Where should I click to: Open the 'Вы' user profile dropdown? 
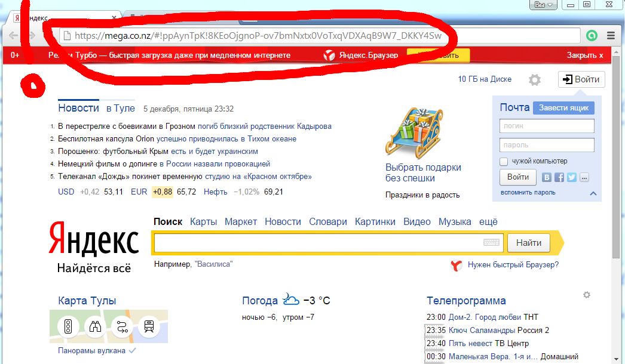pos(543,5)
